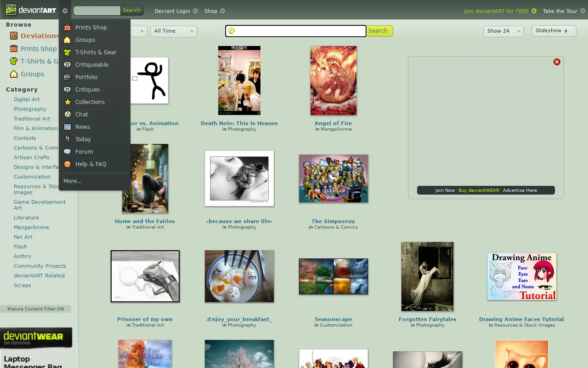Open More... at the menu bottom
Viewport: 588px width, 368px height.
pyautogui.click(x=73, y=181)
